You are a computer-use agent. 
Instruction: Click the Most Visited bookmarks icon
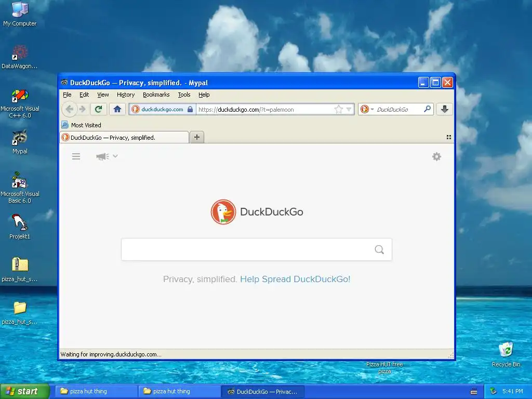point(65,125)
